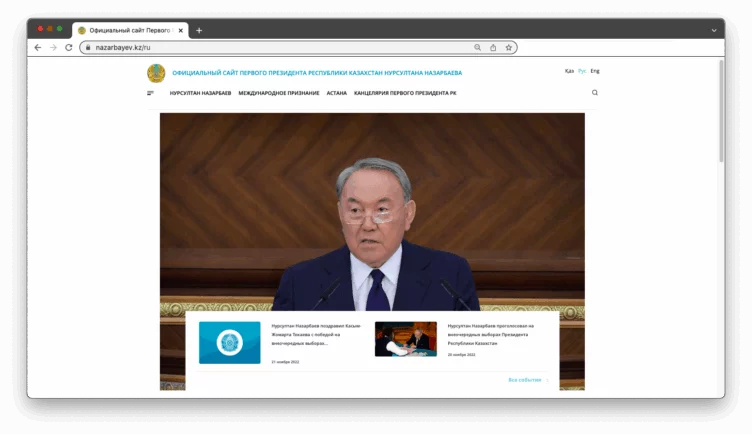Reload the page with the refresh icon

tap(69, 47)
